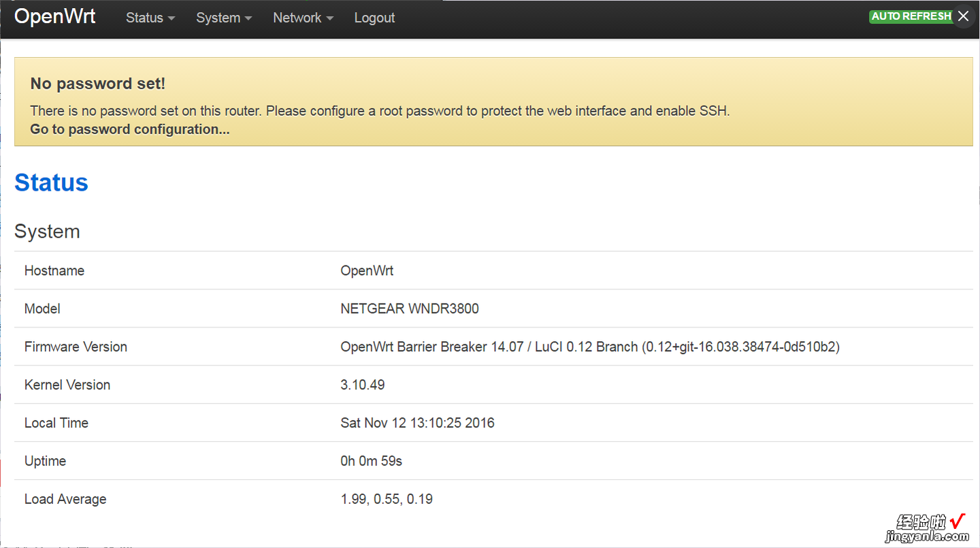Click the Local Time label
This screenshot has width=980, height=548.
tap(56, 423)
